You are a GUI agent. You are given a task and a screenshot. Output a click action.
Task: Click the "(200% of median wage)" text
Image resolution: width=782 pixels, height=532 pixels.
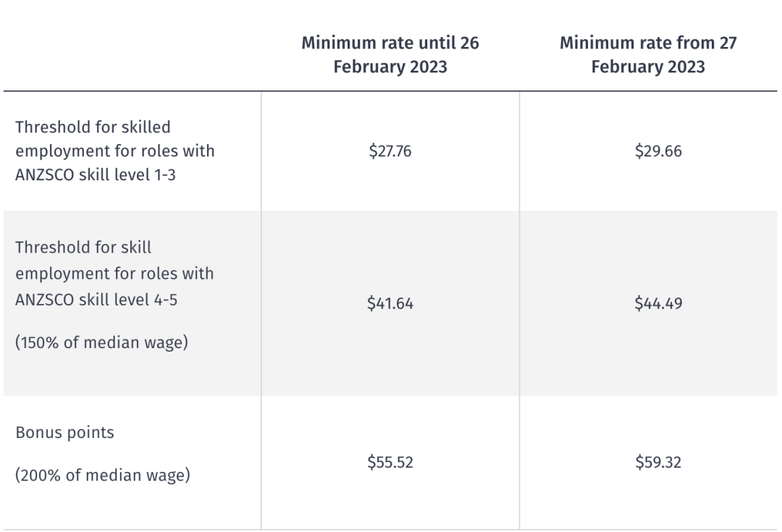(x=103, y=475)
